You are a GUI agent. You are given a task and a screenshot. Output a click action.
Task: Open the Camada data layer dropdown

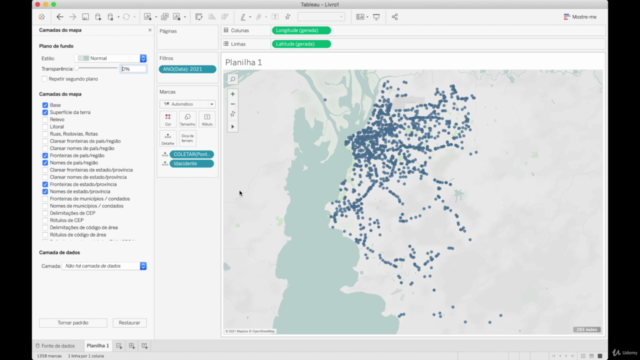[104, 266]
